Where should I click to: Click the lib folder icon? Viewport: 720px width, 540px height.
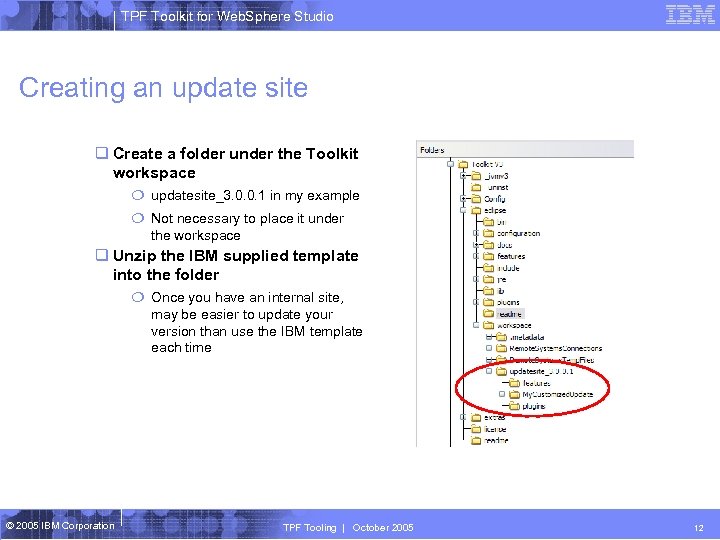[489, 291]
